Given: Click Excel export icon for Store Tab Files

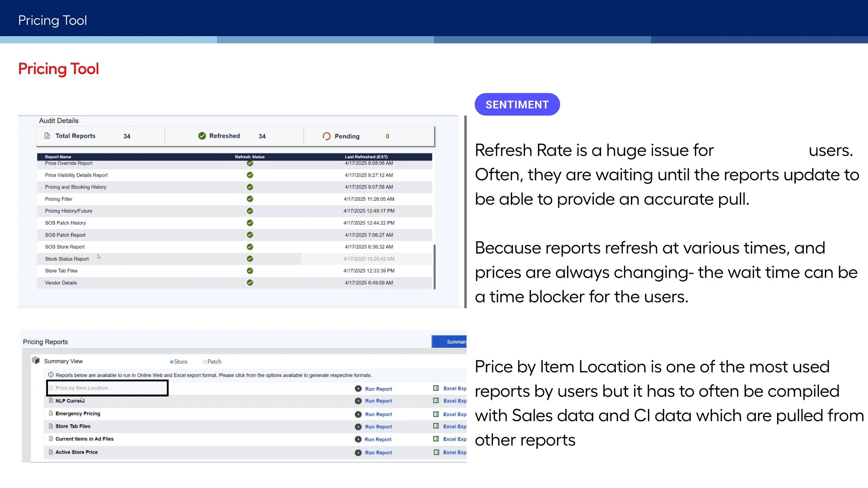Looking at the screenshot, I should point(436,426).
